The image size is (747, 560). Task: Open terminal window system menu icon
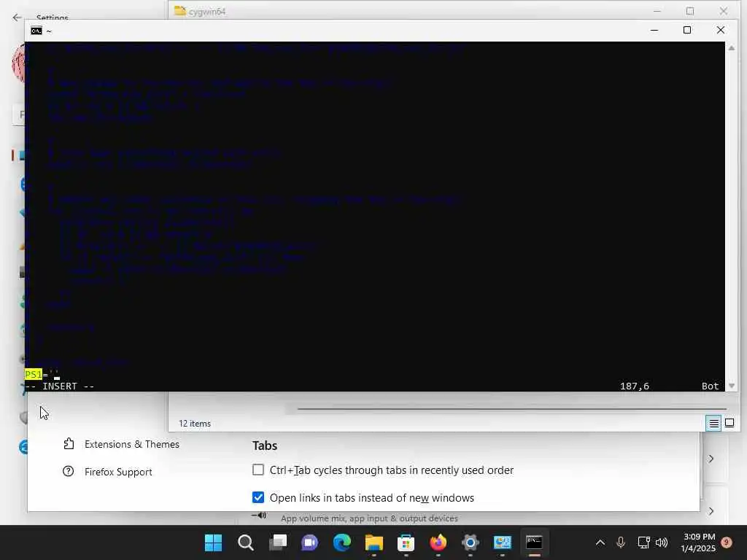coord(36,31)
